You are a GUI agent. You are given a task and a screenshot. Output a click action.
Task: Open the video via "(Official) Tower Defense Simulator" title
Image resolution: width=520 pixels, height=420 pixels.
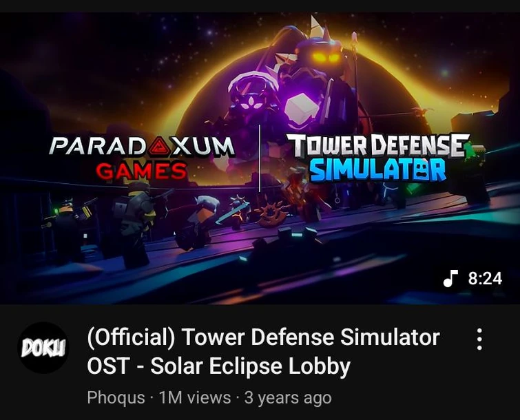tap(263, 337)
